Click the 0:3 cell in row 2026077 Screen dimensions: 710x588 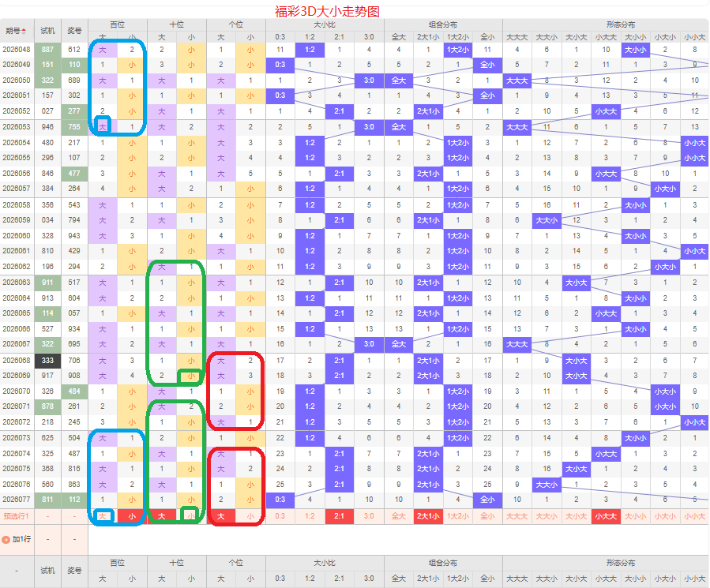click(x=280, y=500)
